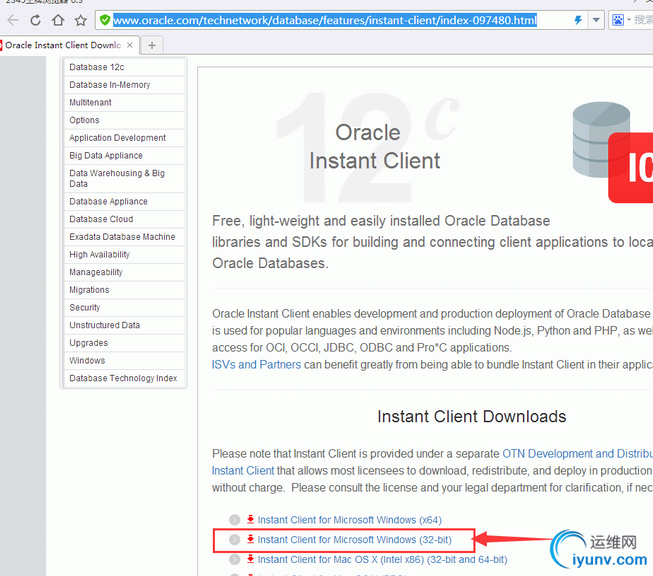Viewport: 653px width, 576px height.
Task: Open Instant Client for Microsoft Windows (32-bit)
Action: click(x=354, y=540)
